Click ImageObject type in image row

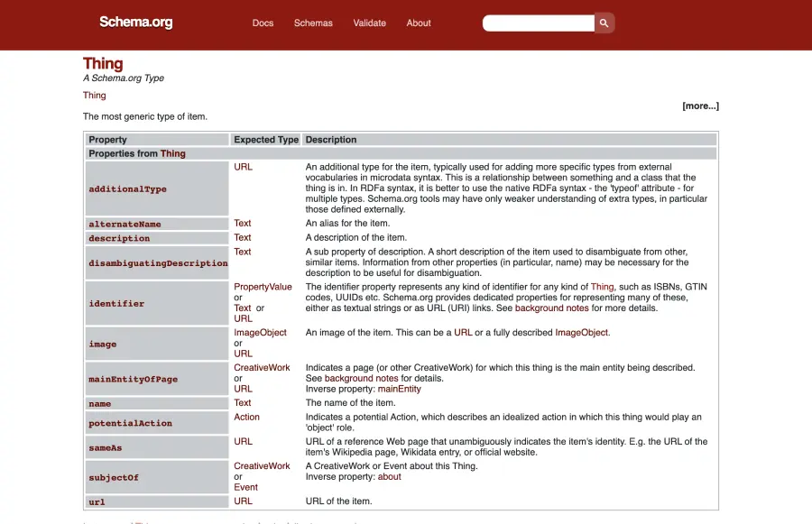(260, 333)
